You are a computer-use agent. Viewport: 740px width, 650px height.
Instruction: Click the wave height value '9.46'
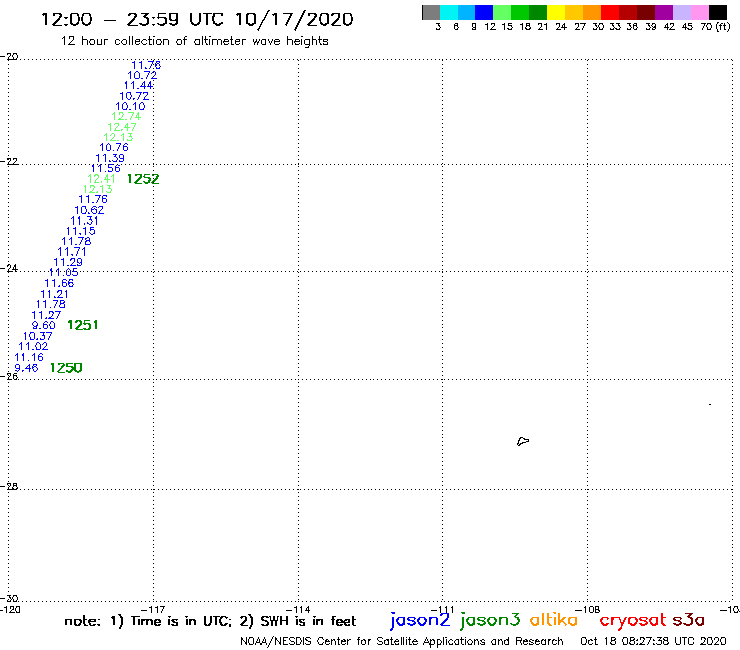[26, 368]
